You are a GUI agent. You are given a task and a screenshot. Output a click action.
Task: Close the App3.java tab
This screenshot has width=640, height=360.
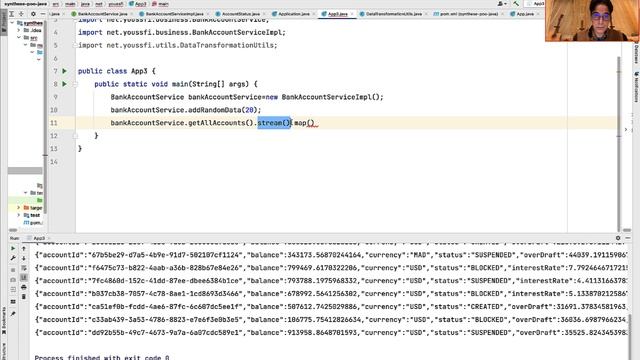352,14
